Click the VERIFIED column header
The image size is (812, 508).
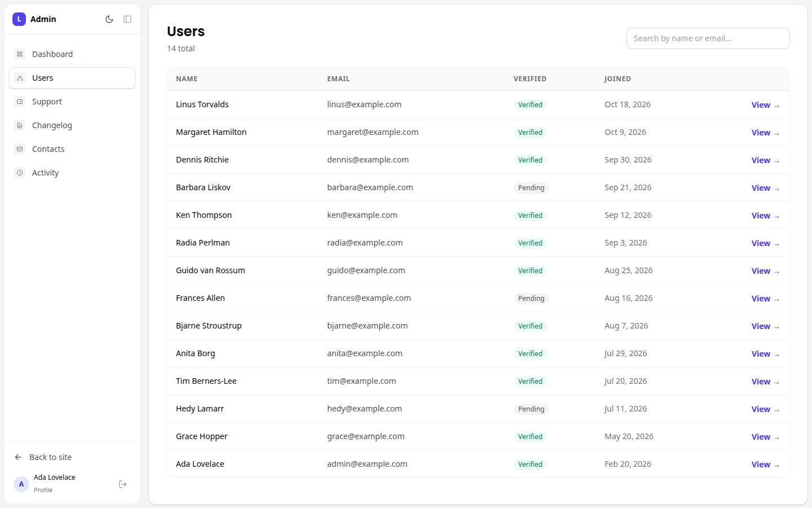pyautogui.click(x=530, y=79)
